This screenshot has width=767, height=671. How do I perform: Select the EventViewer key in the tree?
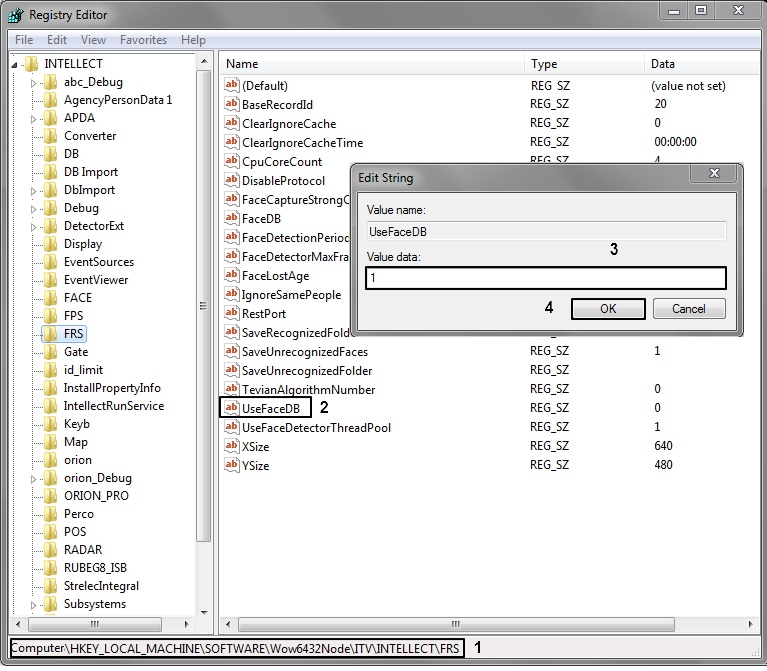(x=96, y=280)
